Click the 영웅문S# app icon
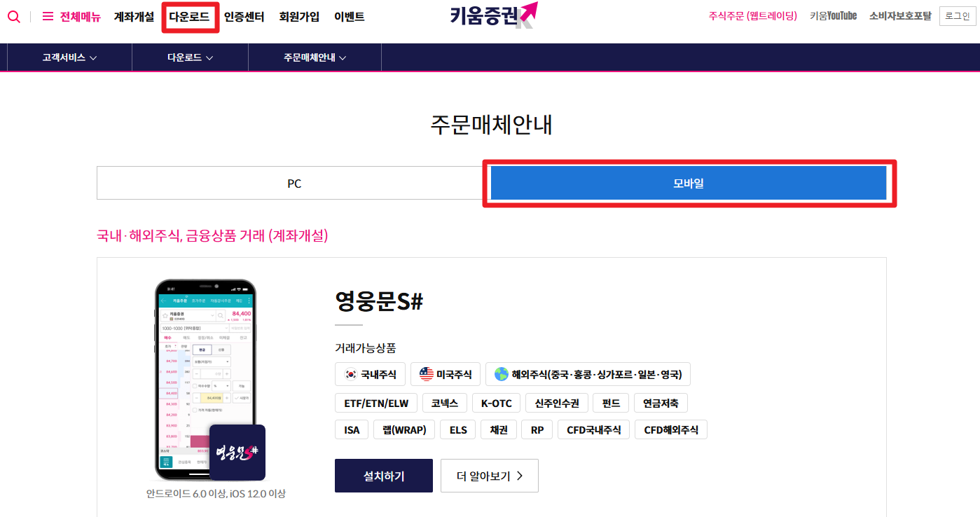Viewport: 980px width, 517px height. pos(237,452)
